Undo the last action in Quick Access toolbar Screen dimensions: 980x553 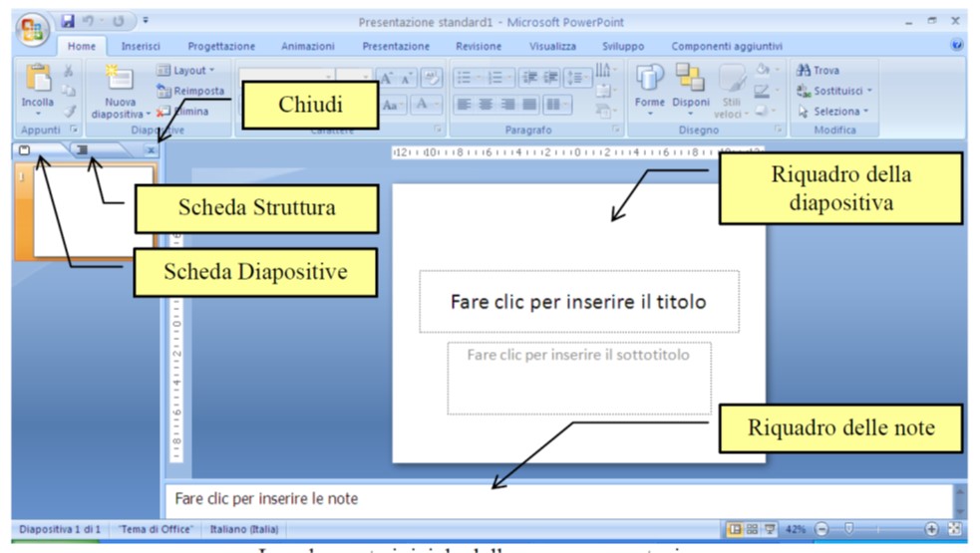pos(89,21)
